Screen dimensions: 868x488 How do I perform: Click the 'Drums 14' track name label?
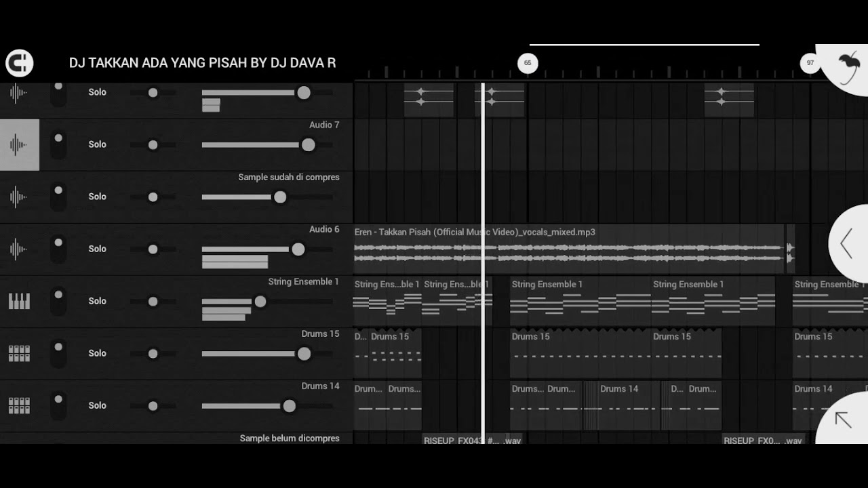click(x=320, y=386)
